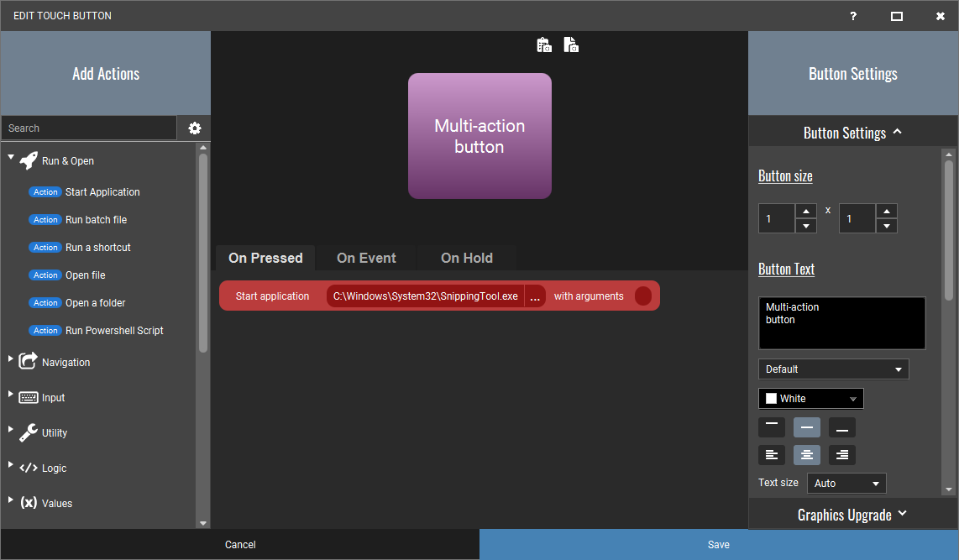Click center vertical alignment toggle
The image size is (959, 560).
click(x=806, y=427)
